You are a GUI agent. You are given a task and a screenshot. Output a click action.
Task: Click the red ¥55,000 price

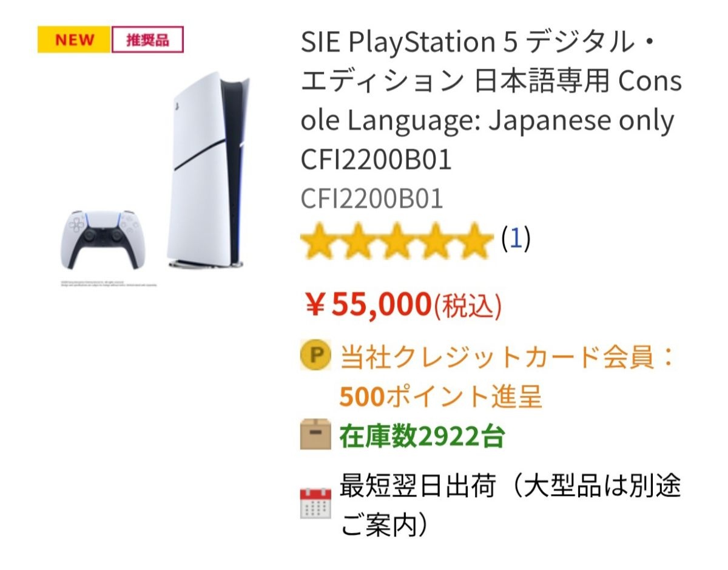pyautogui.click(x=367, y=305)
